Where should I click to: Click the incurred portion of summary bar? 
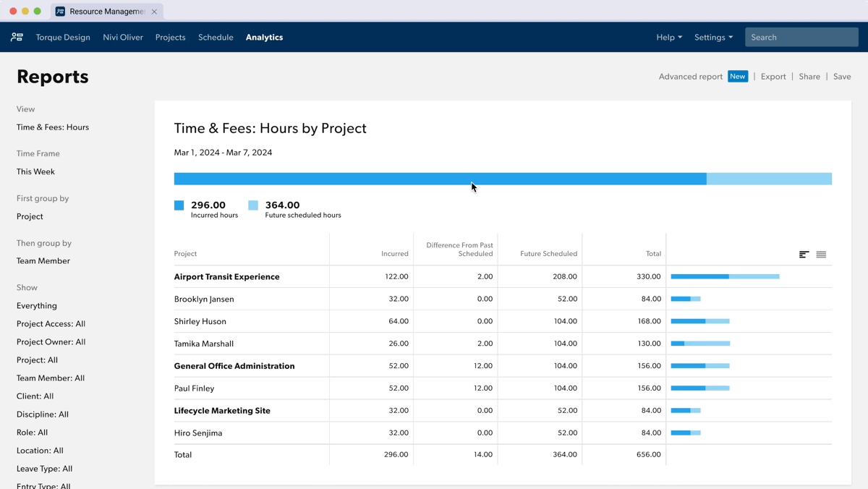[x=440, y=179]
